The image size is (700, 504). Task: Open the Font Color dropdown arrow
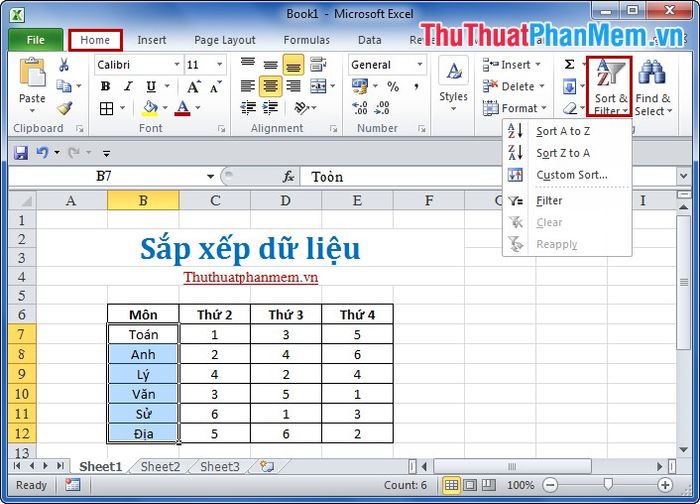(198, 108)
